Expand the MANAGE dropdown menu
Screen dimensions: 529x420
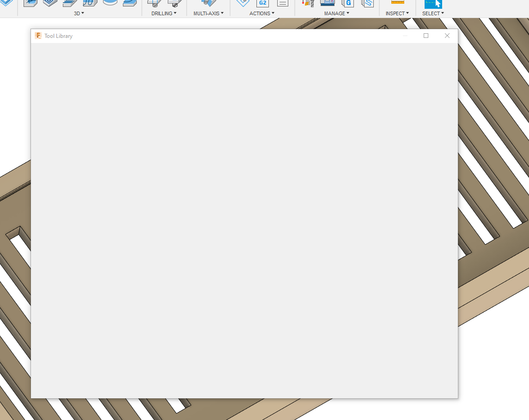coord(336,13)
